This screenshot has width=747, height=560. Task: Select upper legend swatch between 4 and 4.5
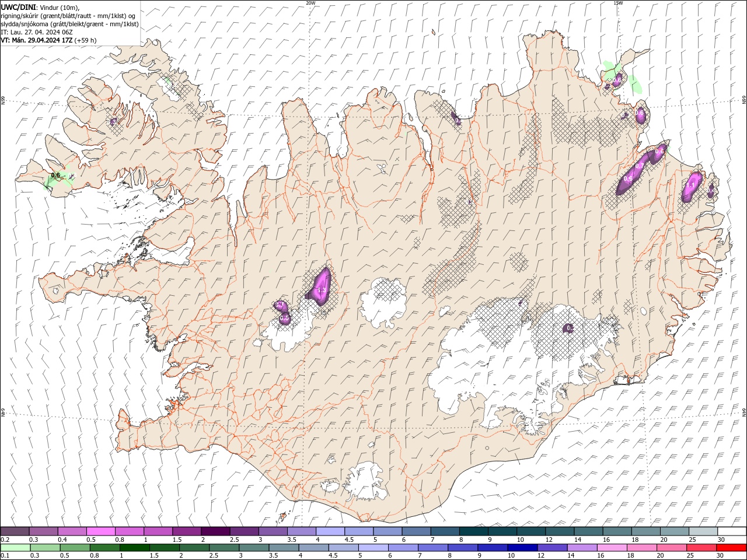click(x=330, y=531)
